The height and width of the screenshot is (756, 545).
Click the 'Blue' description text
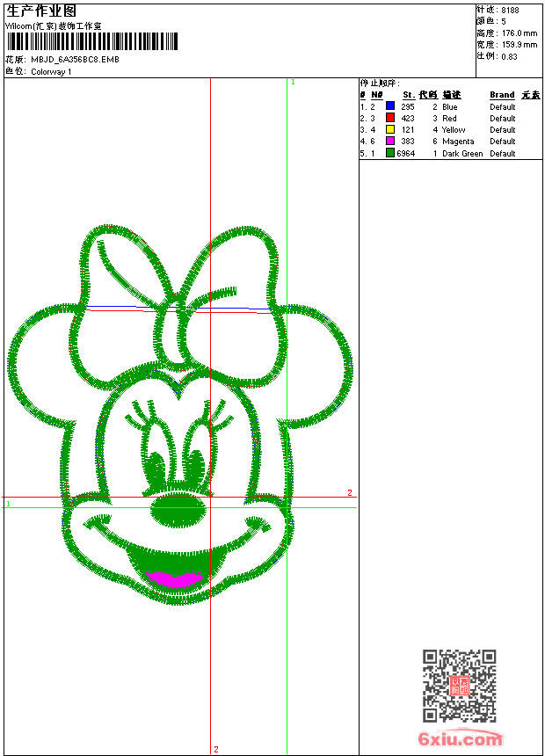coord(449,107)
